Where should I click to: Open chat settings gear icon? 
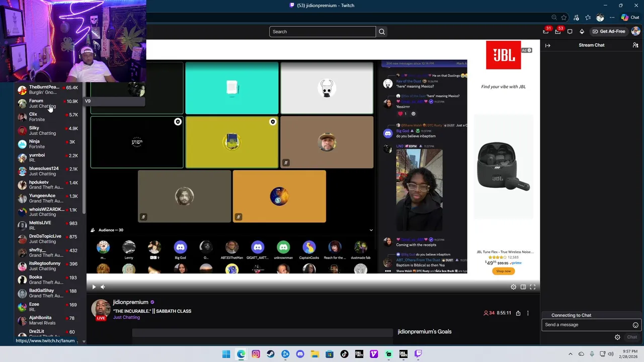[617, 337]
